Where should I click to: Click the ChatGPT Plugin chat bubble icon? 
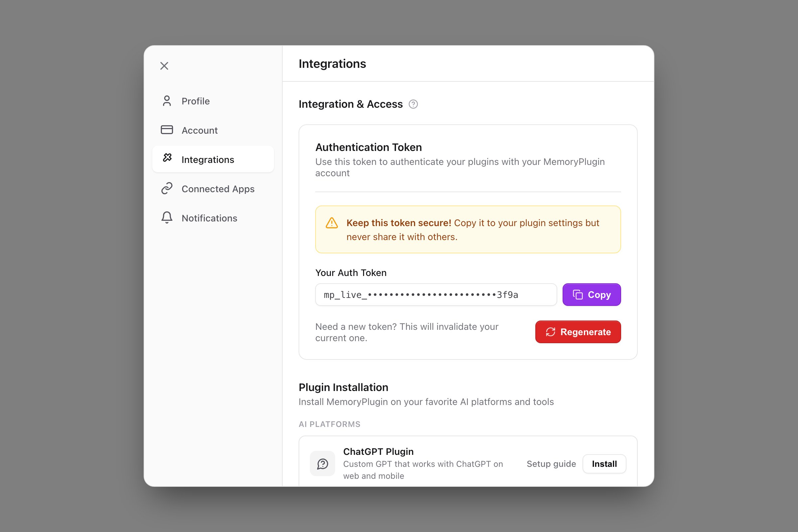point(322,464)
